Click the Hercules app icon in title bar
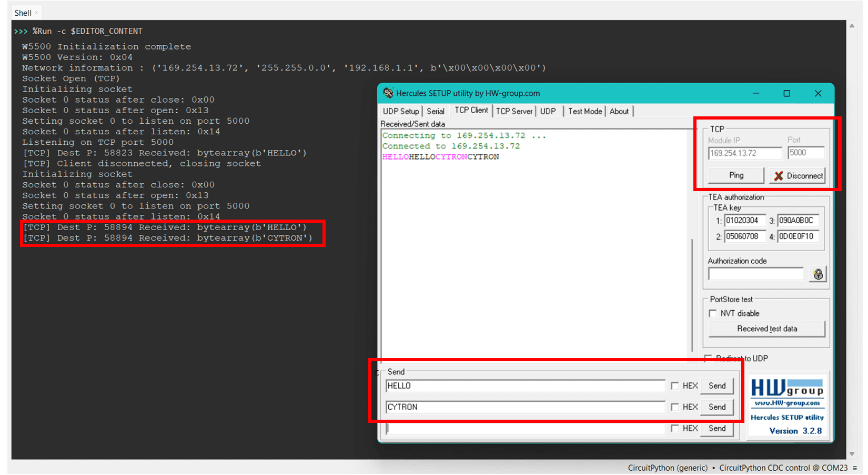The image size is (868, 475). click(x=388, y=93)
